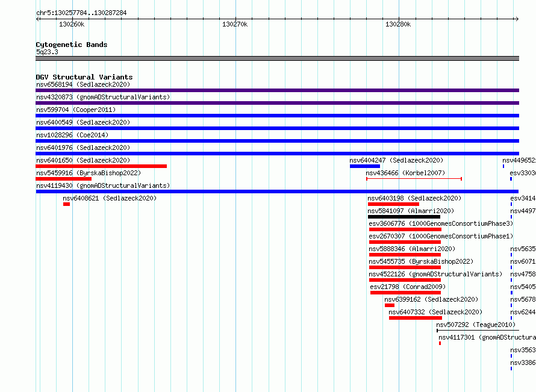Click the 130280k ruler label
Image resolution: width=536 pixels, height=392 pixels.
tap(398, 25)
